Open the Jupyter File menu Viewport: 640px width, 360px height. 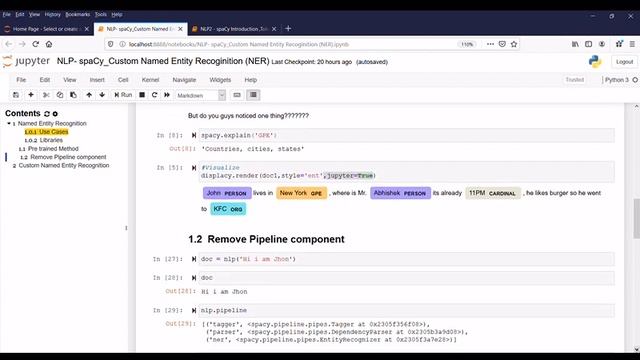(x=21, y=80)
